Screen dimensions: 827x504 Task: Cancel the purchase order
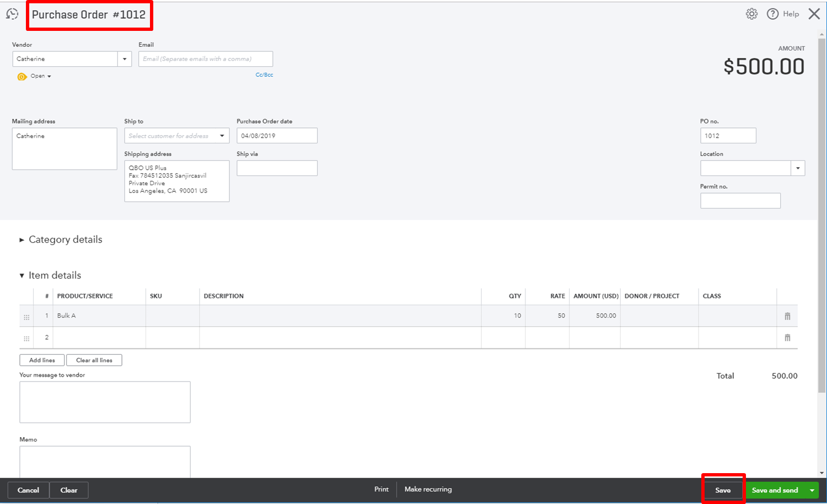(28, 490)
